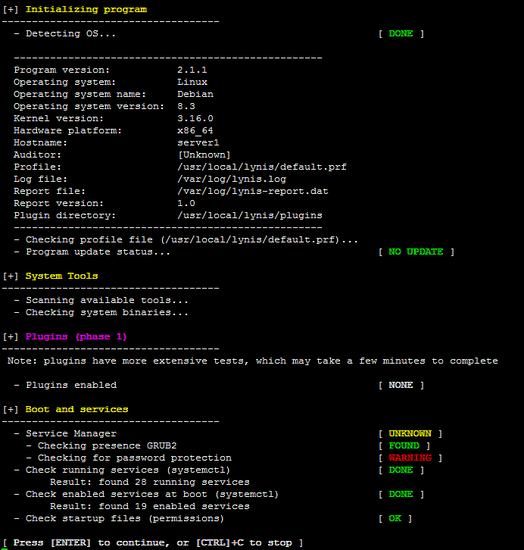This screenshot has height=550, width=524.
Task: Click the 'Operating system name:' label
Action: point(80,94)
